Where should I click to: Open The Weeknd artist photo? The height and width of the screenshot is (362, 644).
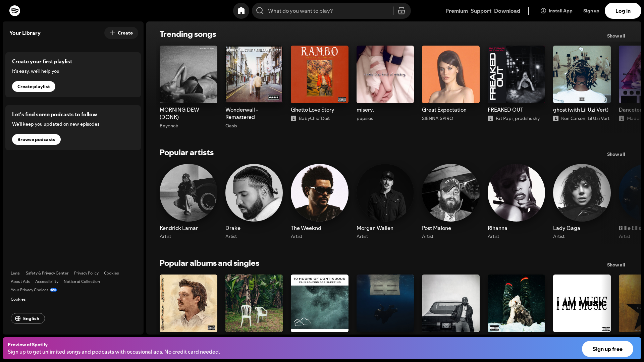pos(320,193)
